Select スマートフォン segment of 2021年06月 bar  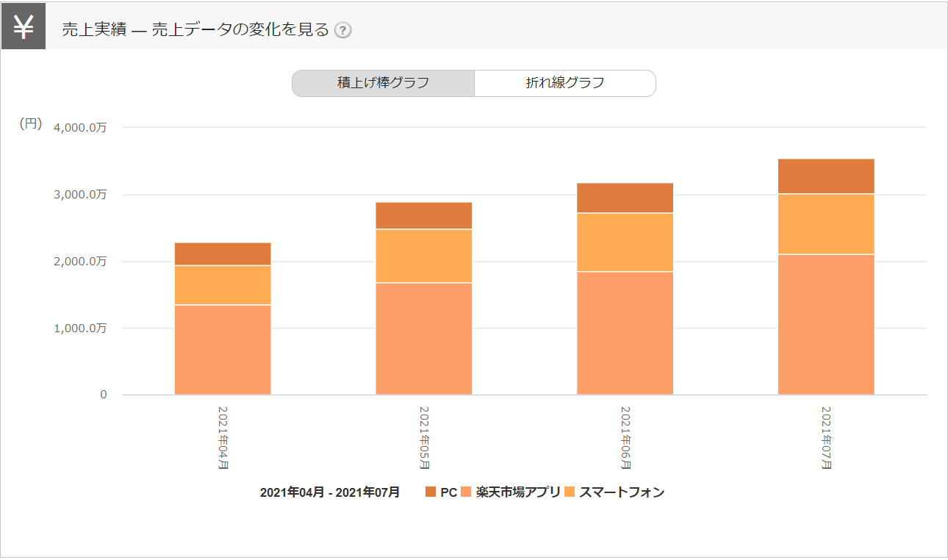click(625, 243)
